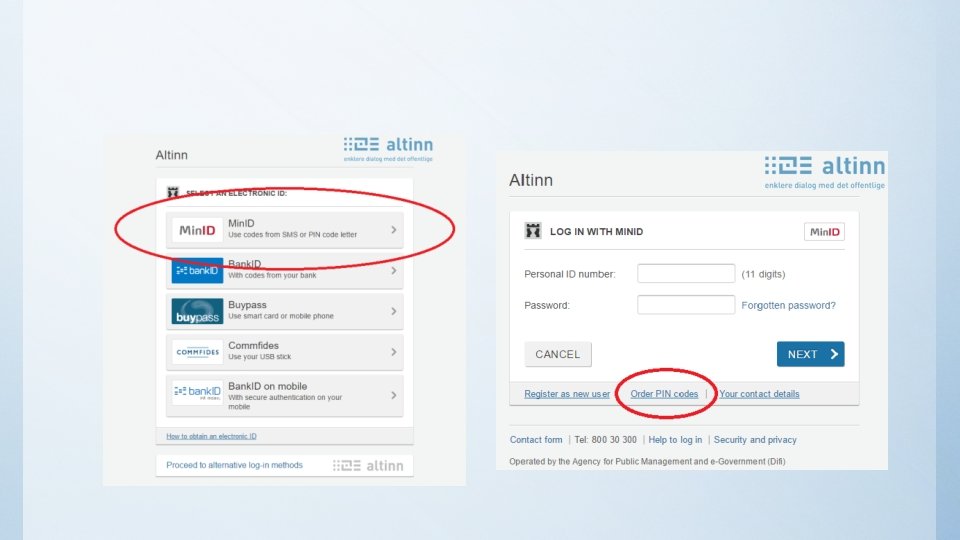Viewport: 960px width, 540px height.
Task: Click the MinID logo icon in the list
Action: pos(197,230)
